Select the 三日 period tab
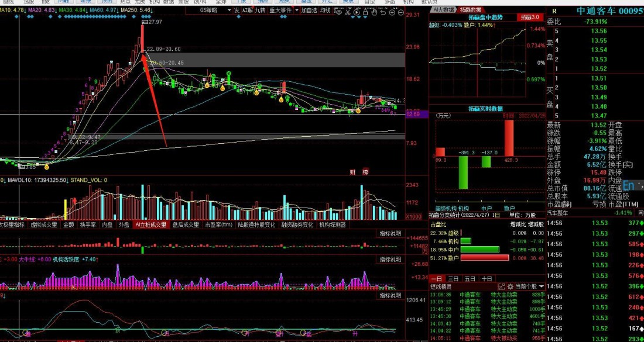 tap(453, 279)
